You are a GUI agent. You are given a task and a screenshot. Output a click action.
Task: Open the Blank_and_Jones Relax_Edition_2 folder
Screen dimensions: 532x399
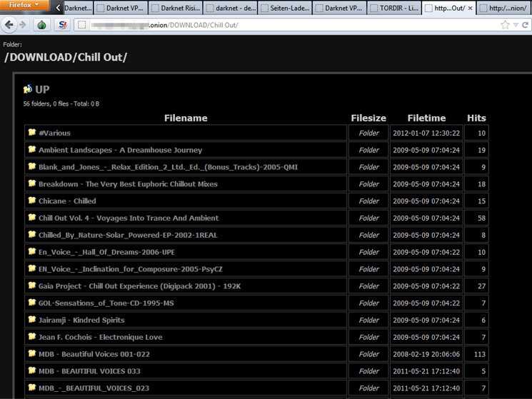tap(168, 167)
